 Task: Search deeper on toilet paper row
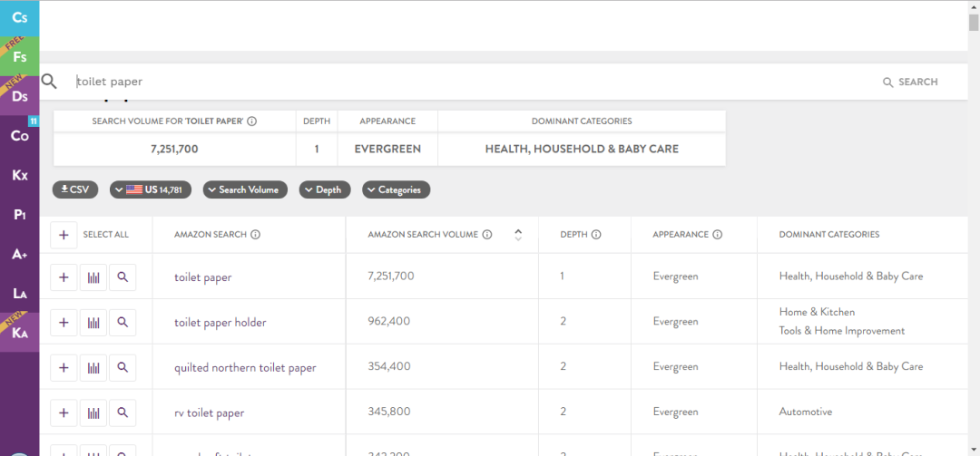tap(122, 277)
